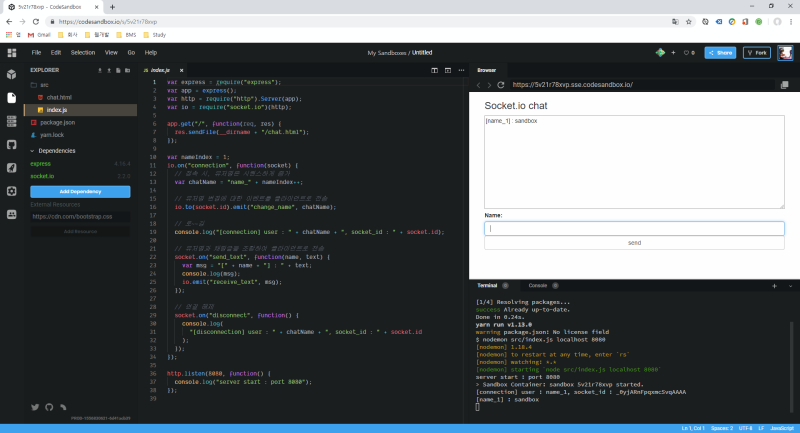The width and height of the screenshot is (800, 433).
Task: Click Ln 1, Col 1 in status bar
Action: coord(693,428)
